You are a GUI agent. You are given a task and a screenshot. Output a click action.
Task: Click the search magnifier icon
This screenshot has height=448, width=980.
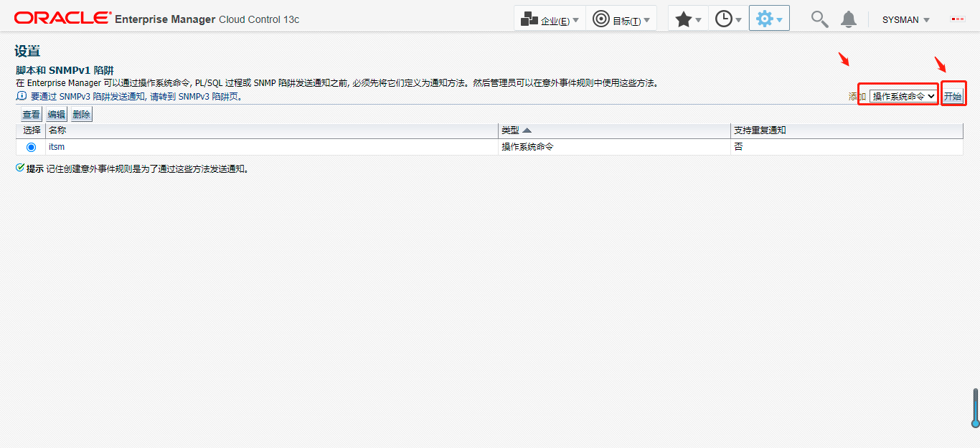coord(819,19)
